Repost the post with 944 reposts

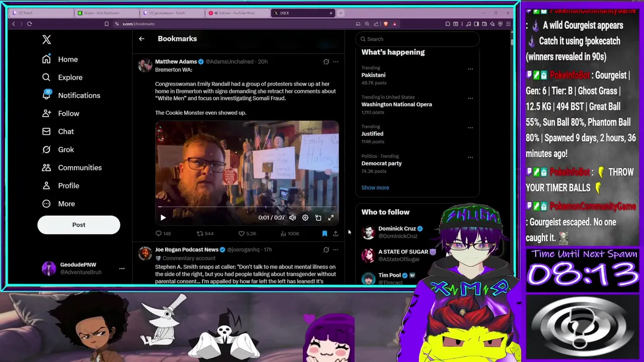(205, 233)
